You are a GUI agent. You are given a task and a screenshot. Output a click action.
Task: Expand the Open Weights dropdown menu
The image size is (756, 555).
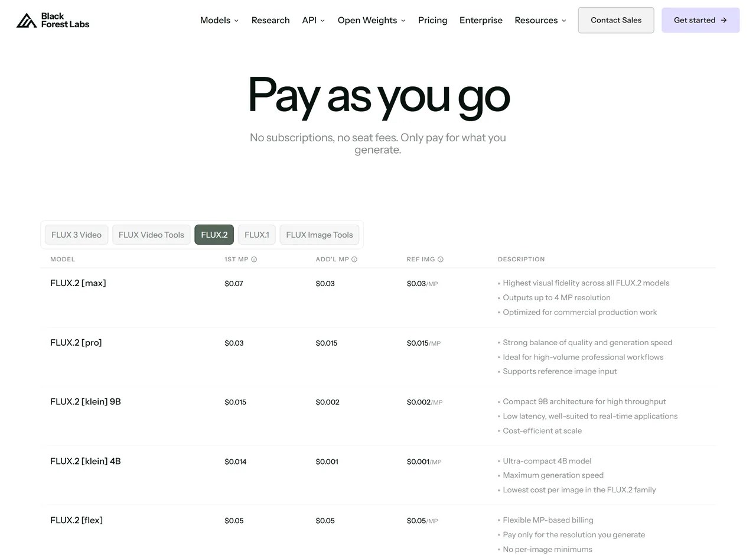click(x=372, y=20)
